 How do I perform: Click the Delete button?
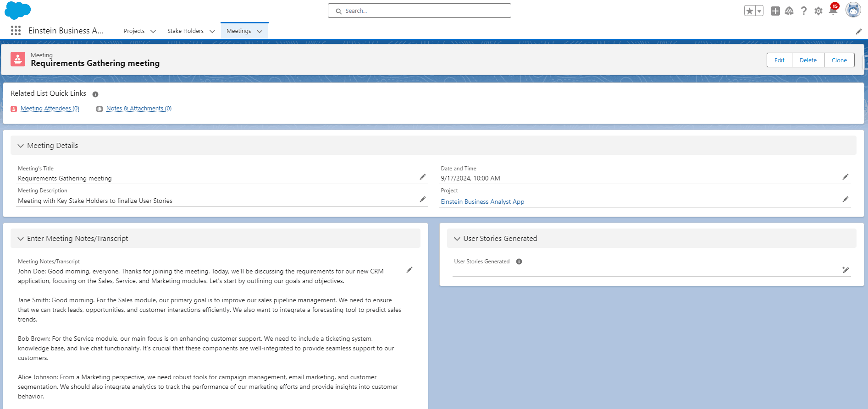coord(808,60)
